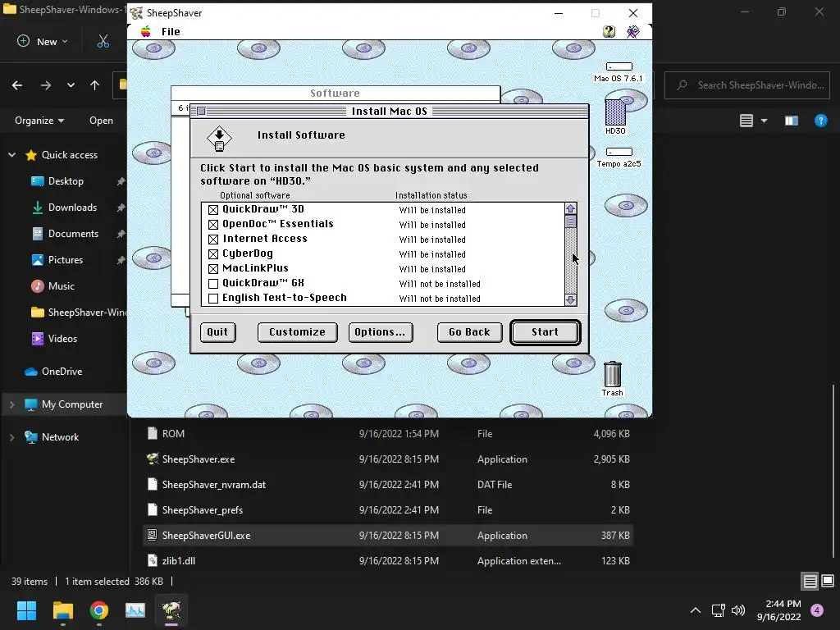
Task: Uncheck the CyberDog checkbox
Action: tap(213, 254)
